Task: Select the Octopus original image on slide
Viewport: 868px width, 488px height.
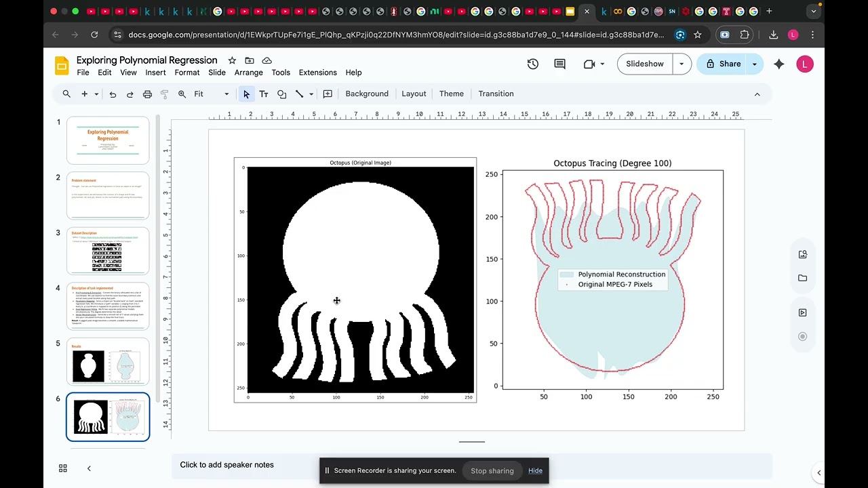Action: point(355,280)
